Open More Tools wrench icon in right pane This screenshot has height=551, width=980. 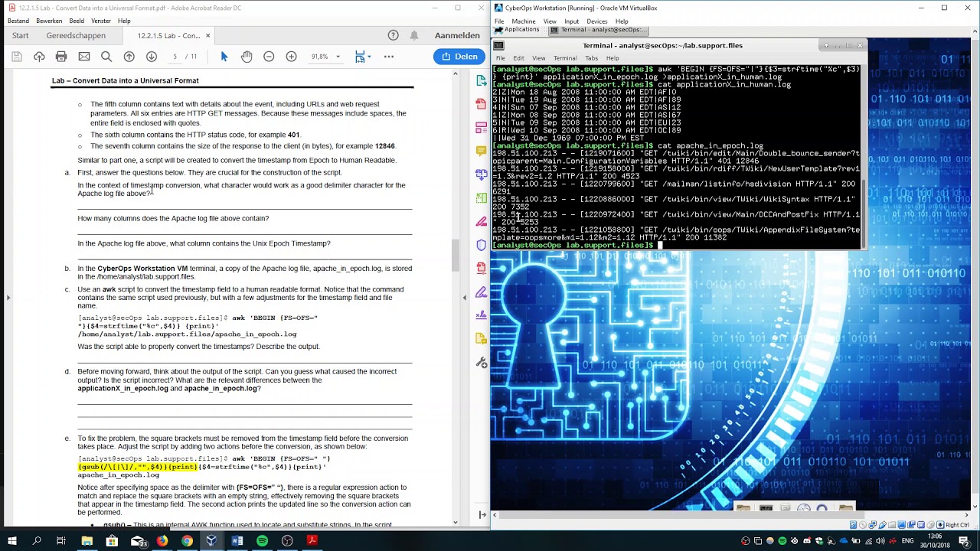click(x=481, y=363)
